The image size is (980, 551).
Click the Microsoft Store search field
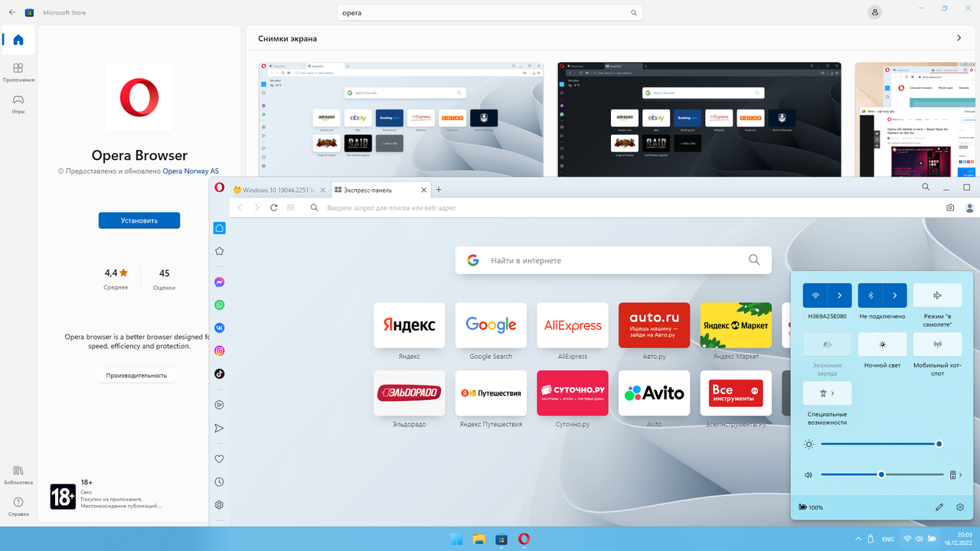pyautogui.click(x=490, y=13)
